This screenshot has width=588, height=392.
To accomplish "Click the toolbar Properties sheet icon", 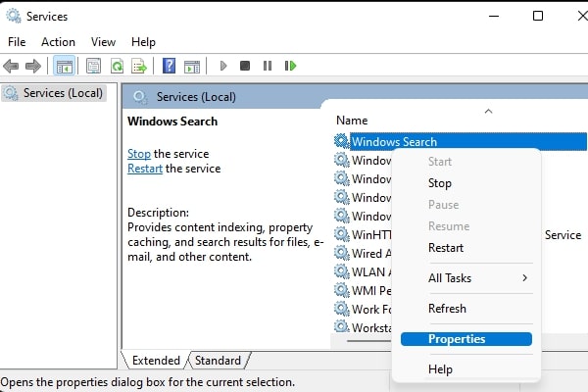I will click(93, 67).
